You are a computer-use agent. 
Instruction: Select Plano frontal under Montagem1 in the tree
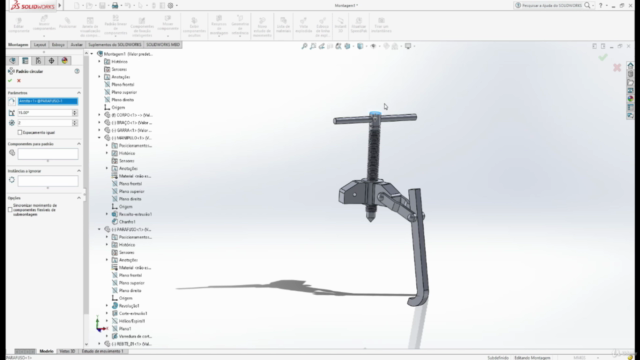[x=122, y=84]
